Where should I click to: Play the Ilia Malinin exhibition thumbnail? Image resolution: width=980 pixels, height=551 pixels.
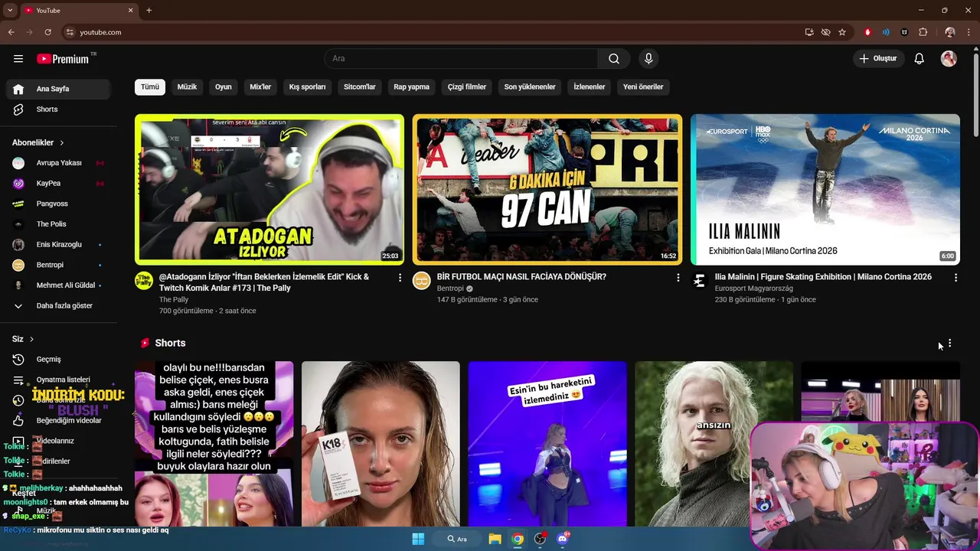[x=825, y=189]
